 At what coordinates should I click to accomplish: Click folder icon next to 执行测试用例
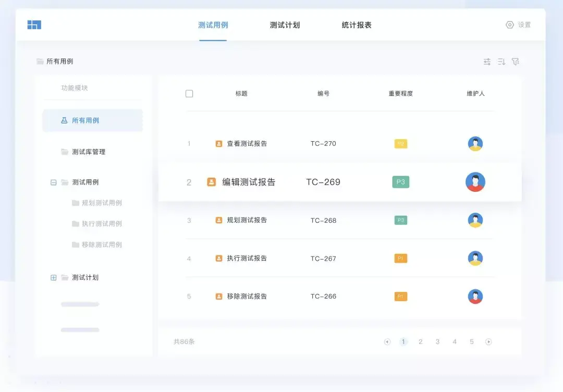(x=76, y=224)
